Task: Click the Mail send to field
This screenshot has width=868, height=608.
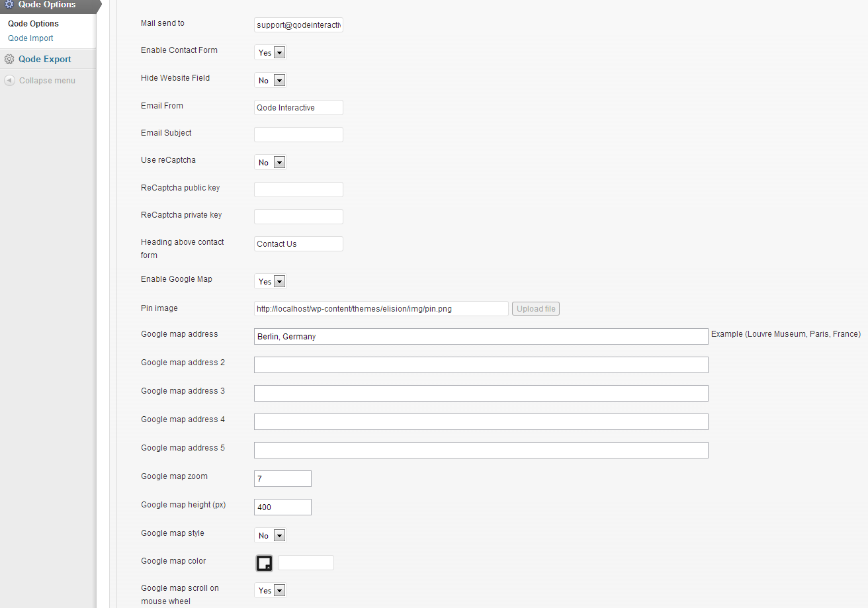Action: point(298,25)
